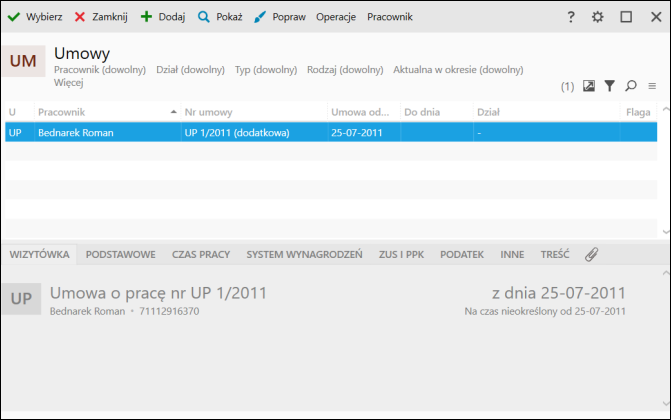Screen dimensions: 671x420
Task: Click the sort arrow in Pracownik header
Action: tap(173, 112)
